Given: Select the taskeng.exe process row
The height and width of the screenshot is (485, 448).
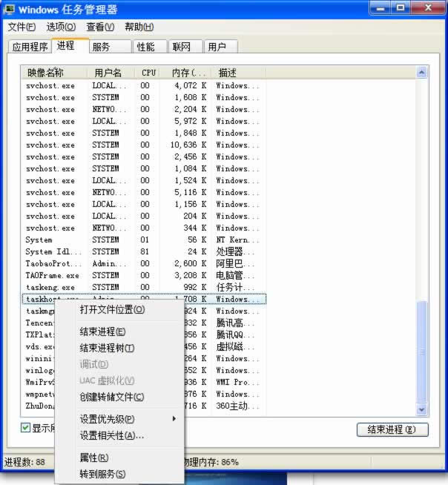Looking at the screenshot, I should click(144, 287).
